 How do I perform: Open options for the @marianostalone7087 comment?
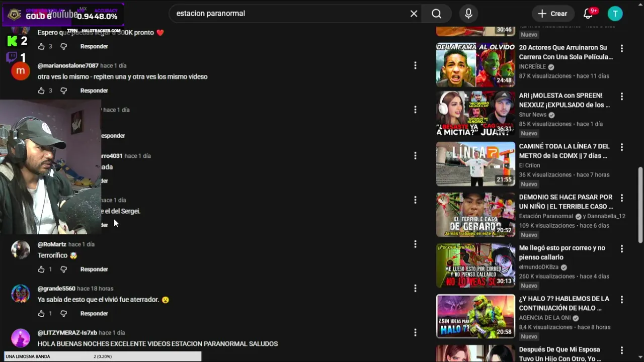tap(415, 65)
